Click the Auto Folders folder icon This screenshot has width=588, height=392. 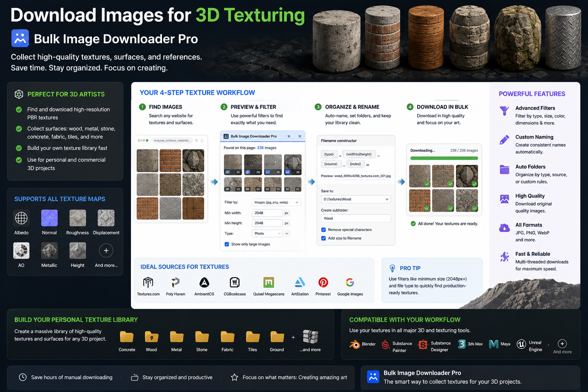click(x=505, y=170)
